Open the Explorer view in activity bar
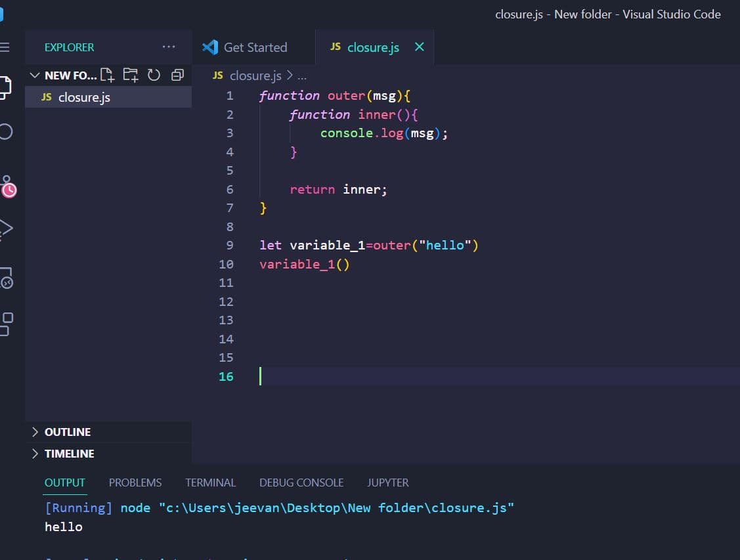740x560 pixels. [5, 87]
